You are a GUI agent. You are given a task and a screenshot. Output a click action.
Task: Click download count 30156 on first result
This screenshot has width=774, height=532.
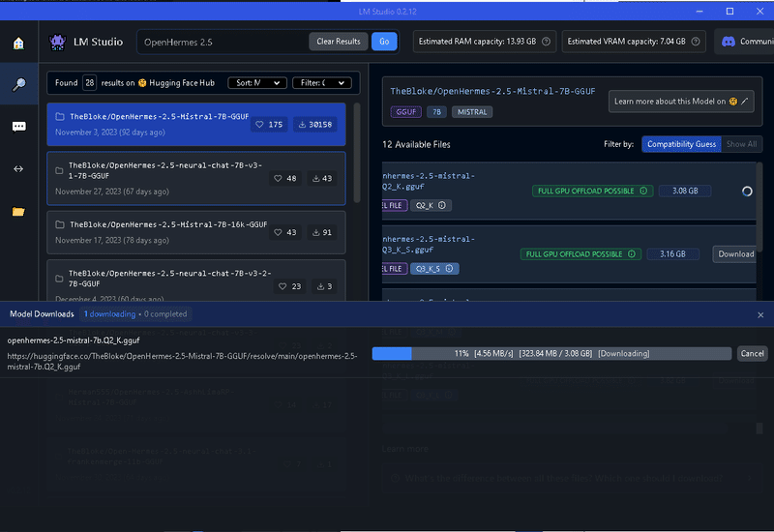coord(315,125)
